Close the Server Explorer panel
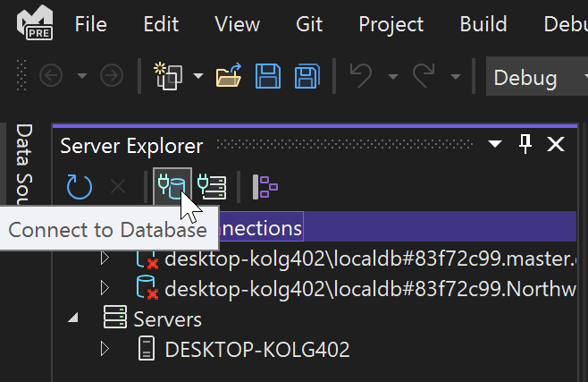This screenshot has height=382, width=588. tap(556, 144)
